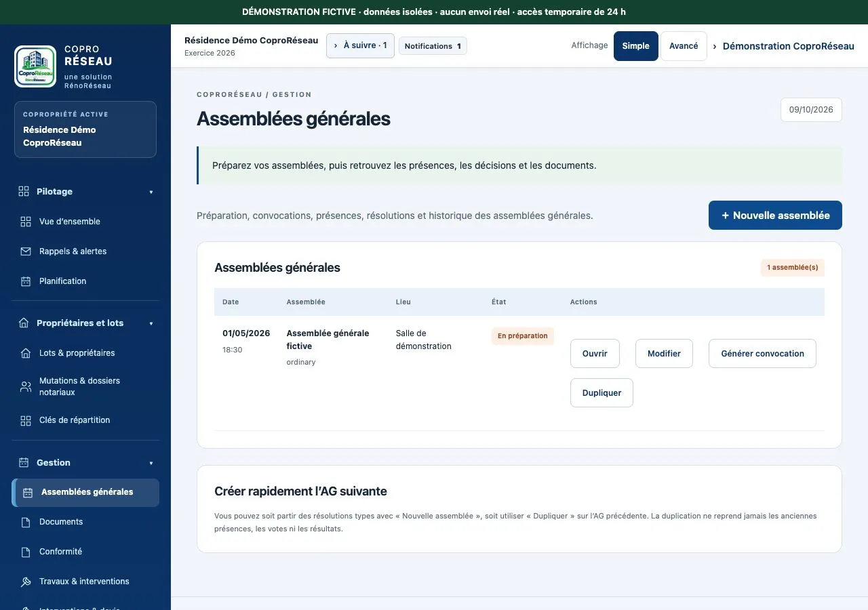868x610 pixels.
Task: Collapse the Gestion section arrow
Action: [151, 463]
